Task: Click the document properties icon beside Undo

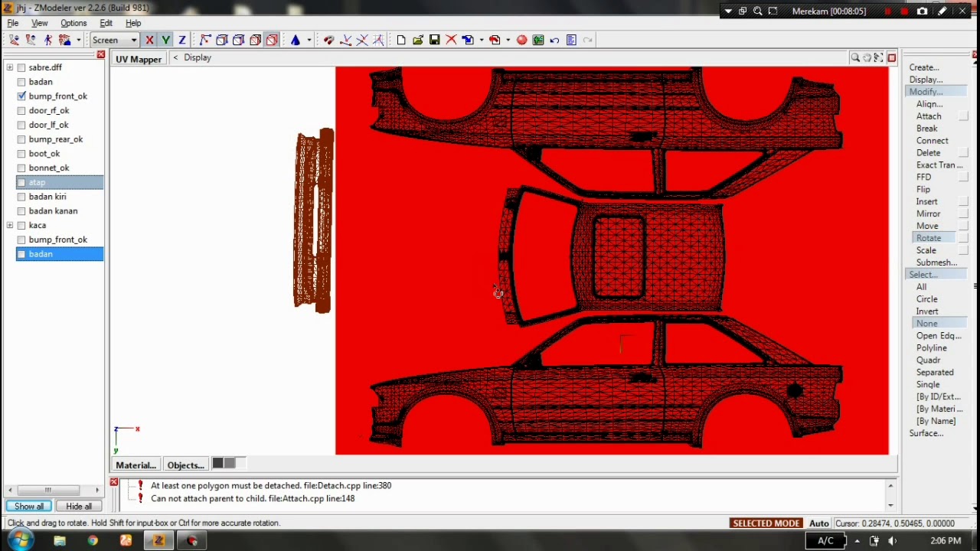Action: point(572,40)
